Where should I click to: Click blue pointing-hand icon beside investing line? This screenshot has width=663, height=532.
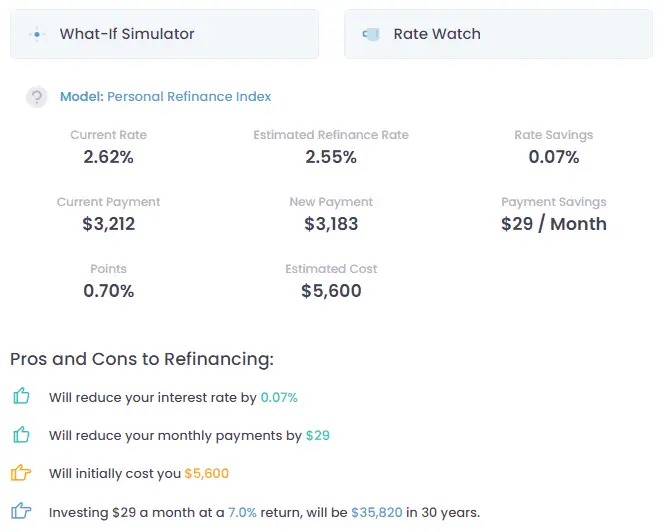[21, 511]
